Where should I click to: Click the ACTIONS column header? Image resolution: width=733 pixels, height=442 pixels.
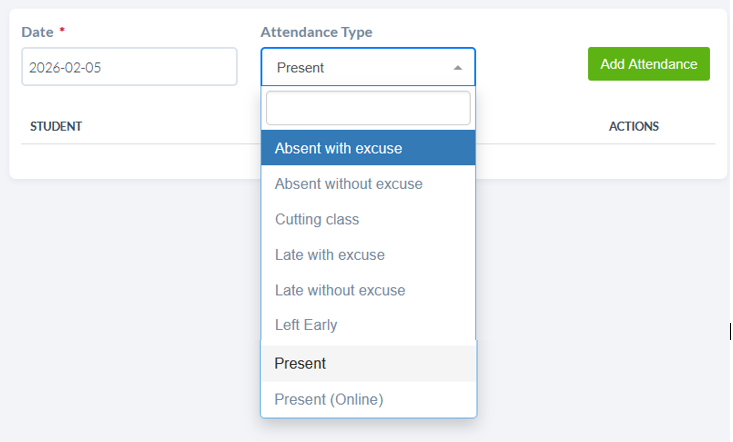point(633,127)
